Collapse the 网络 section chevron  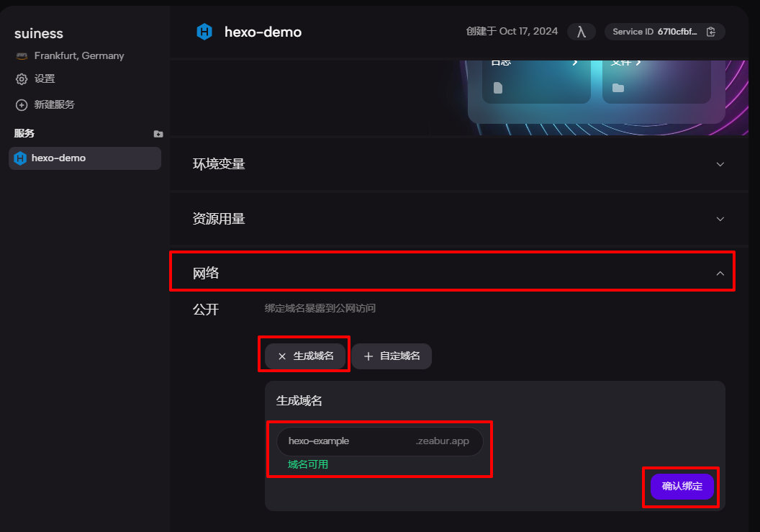coord(720,274)
